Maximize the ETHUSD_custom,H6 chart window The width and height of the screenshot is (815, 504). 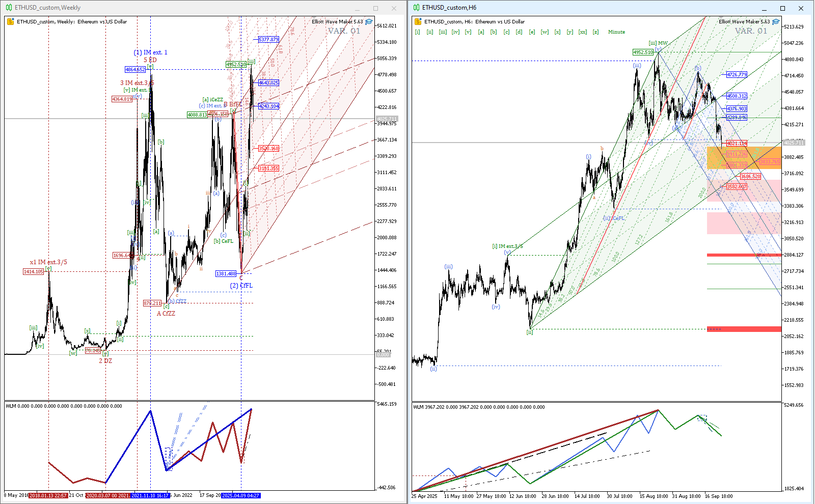click(x=782, y=8)
